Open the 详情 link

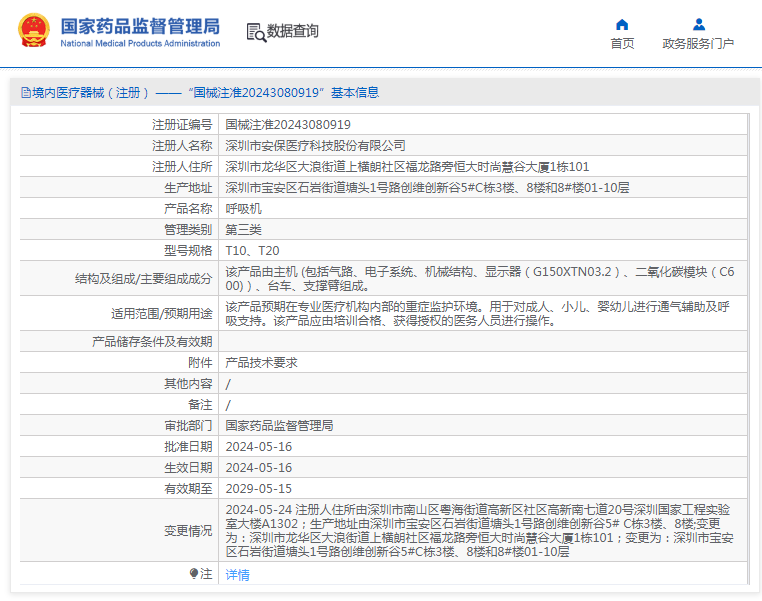238,575
